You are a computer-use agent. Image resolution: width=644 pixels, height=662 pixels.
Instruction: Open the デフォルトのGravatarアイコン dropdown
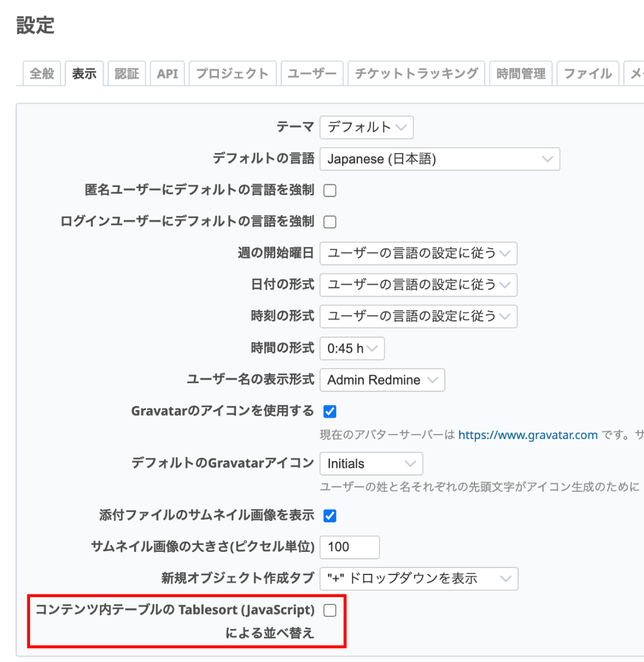371,464
